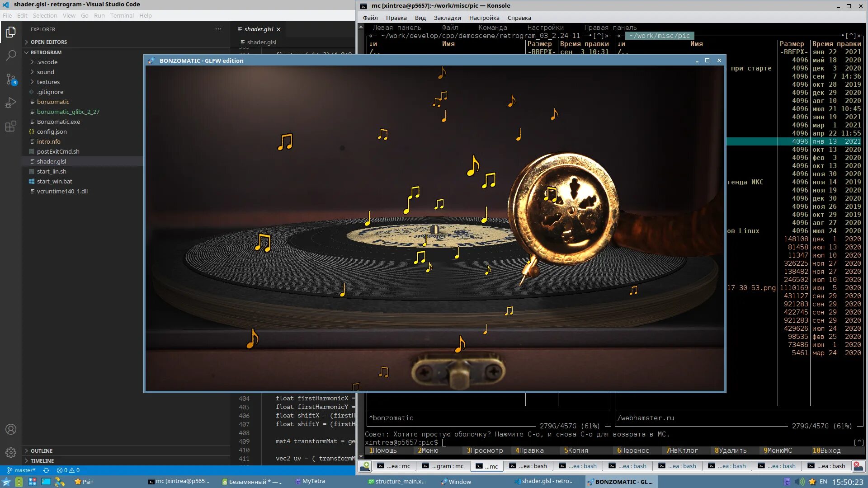
Task: Open Source Control view with 4 badge
Action: pos(11,80)
